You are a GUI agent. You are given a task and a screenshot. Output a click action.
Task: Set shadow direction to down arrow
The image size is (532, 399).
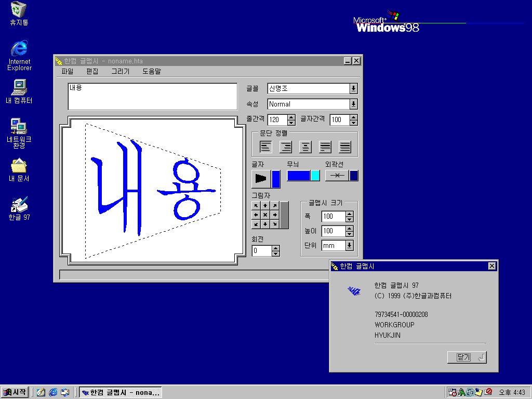[x=265, y=224]
